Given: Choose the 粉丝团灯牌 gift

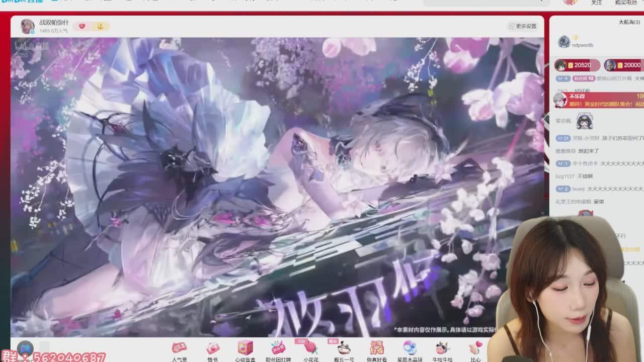Looking at the screenshot, I should tap(278, 352).
